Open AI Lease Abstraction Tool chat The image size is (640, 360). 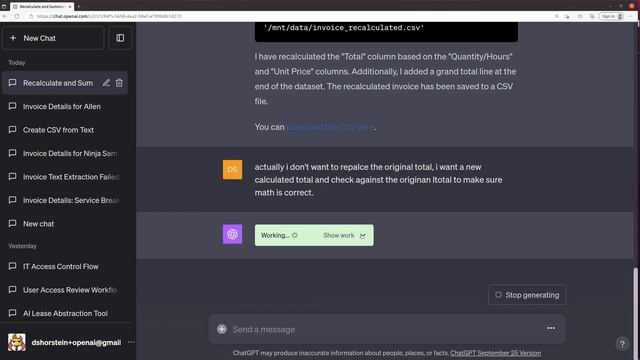(64, 313)
